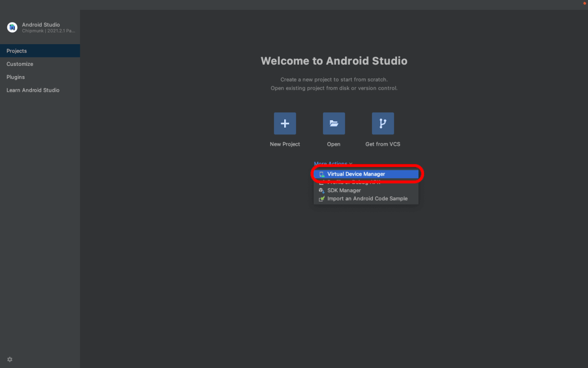588x368 pixels.
Task: Select Virtual Device Manager menu entry
Action: [366, 174]
